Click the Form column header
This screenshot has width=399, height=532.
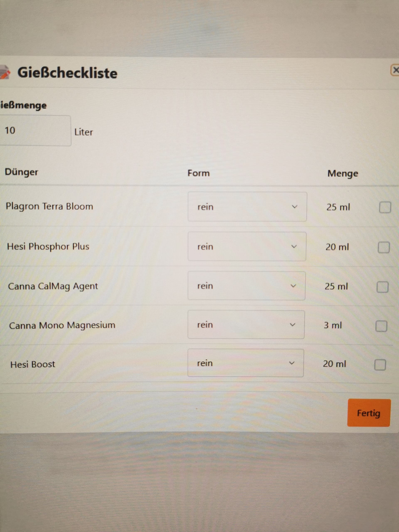[x=198, y=173]
